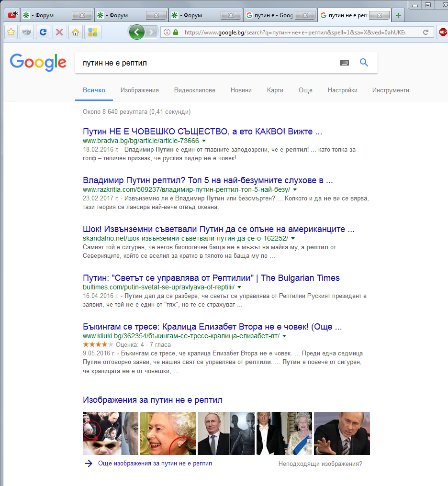Open 'Путин НЕ Е ЧОВЕШКО СЪЩЕСТВО' result
Viewport: 448px width, 486px height.
click(x=202, y=132)
